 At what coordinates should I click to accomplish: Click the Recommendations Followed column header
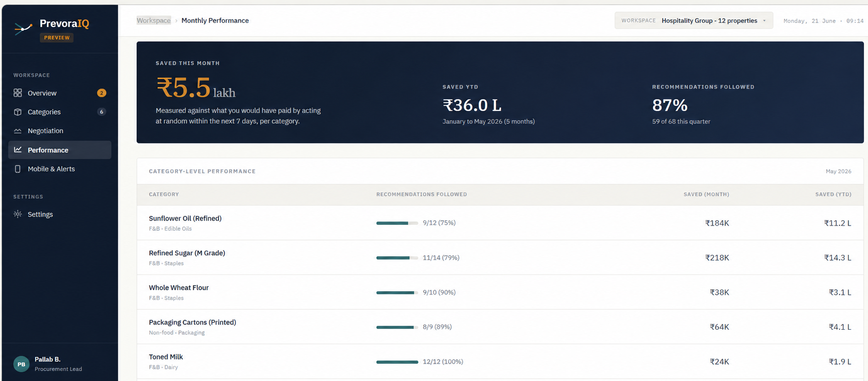[x=421, y=194]
